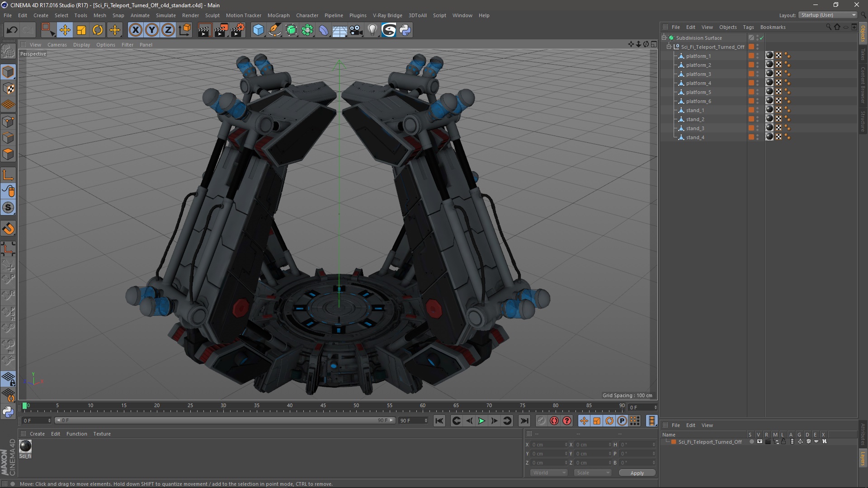Viewport: 868px width, 488px height.
Task: Click the Apply button in coordinates
Action: (637, 473)
